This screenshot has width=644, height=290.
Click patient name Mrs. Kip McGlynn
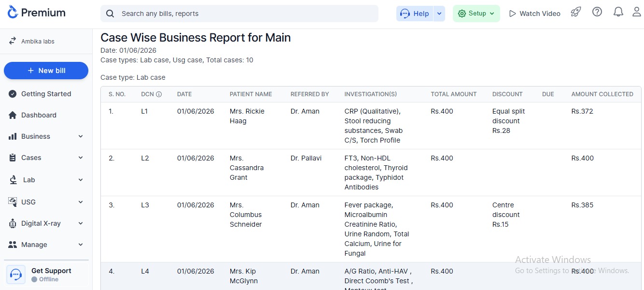click(244, 276)
